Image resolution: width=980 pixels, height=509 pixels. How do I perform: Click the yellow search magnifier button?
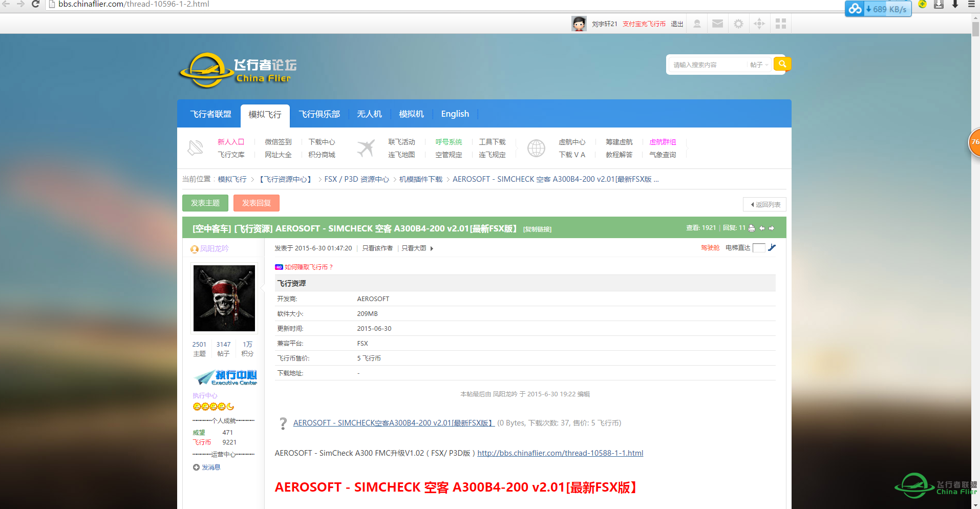(782, 64)
